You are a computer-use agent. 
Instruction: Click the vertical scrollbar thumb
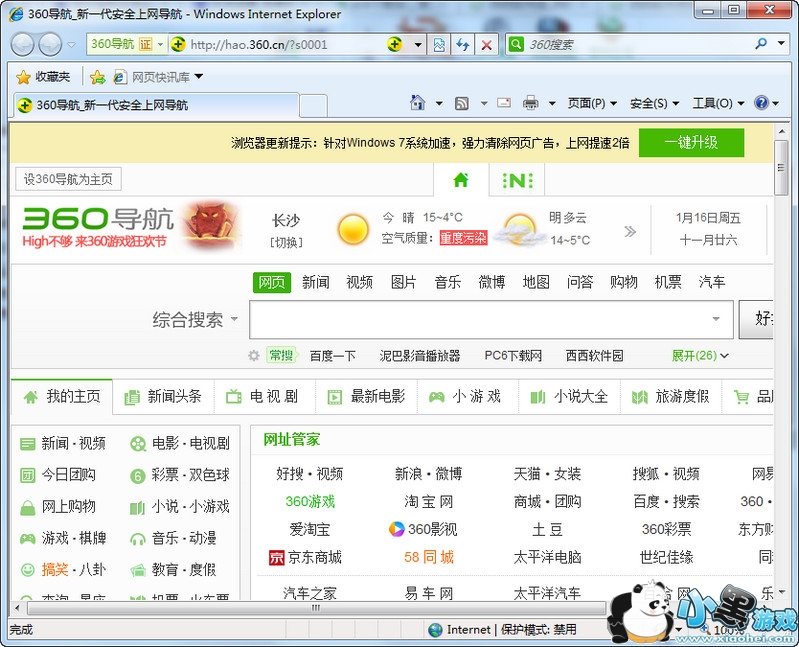pyautogui.click(x=781, y=168)
